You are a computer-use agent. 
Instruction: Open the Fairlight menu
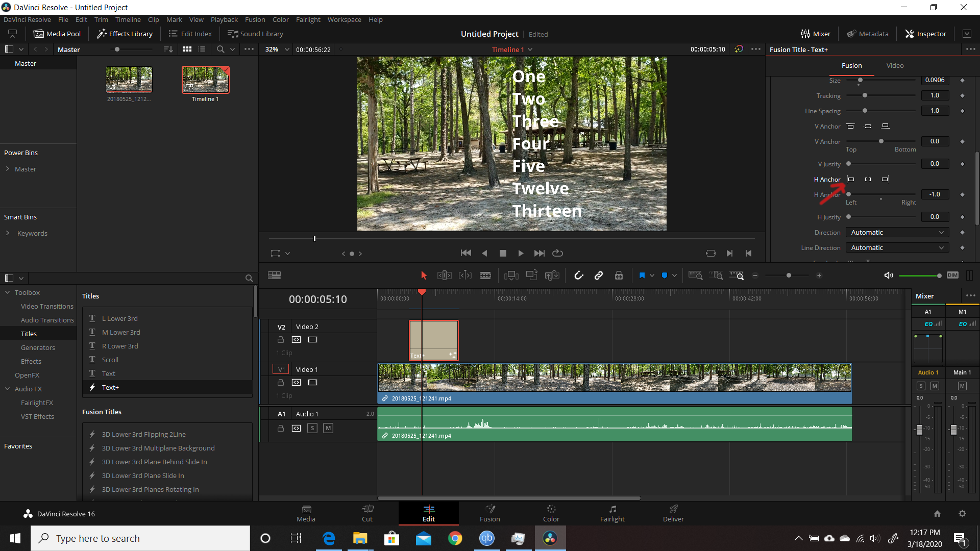coord(308,19)
